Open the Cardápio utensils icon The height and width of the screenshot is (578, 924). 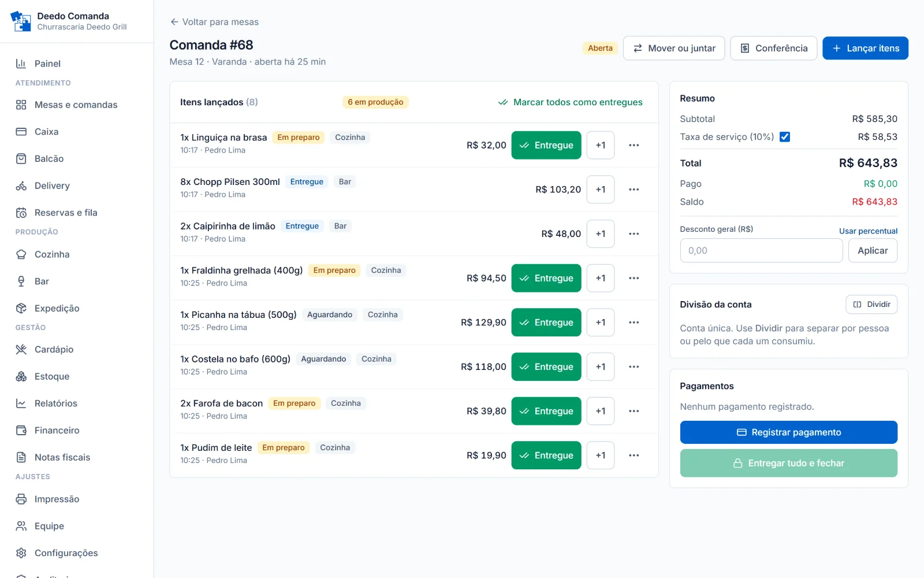(21, 349)
